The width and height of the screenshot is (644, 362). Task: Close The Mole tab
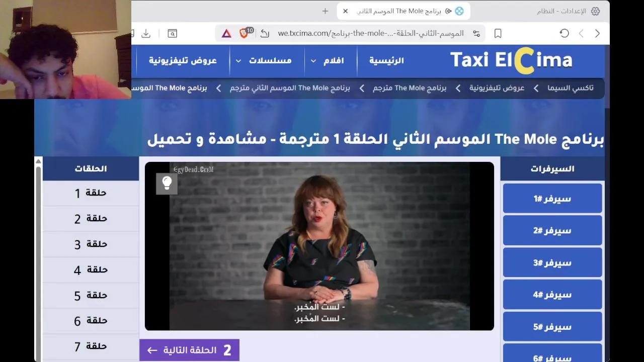(x=345, y=11)
